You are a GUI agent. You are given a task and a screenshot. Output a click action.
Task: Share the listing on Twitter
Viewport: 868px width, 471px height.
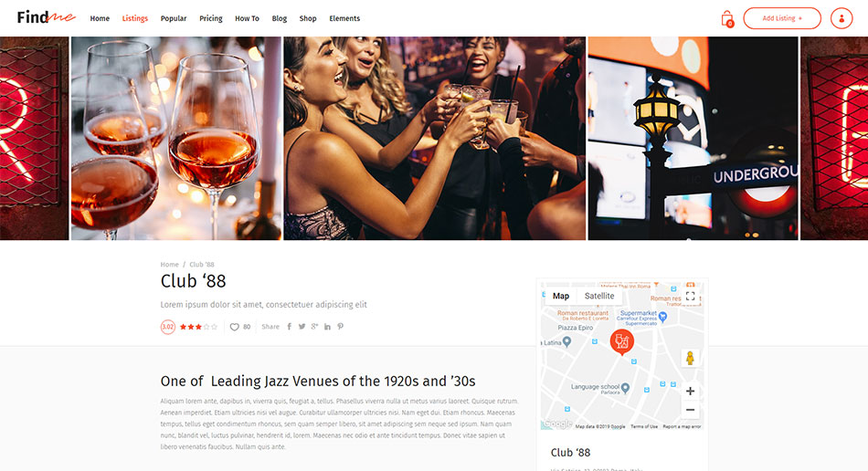point(302,327)
